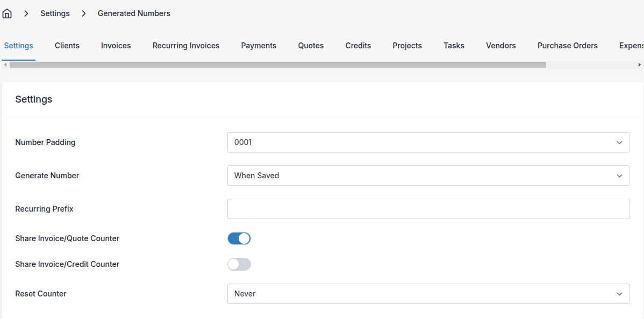Select the Purchase Orders tab
This screenshot has width=644, height=319.
[x=567, y=46]
